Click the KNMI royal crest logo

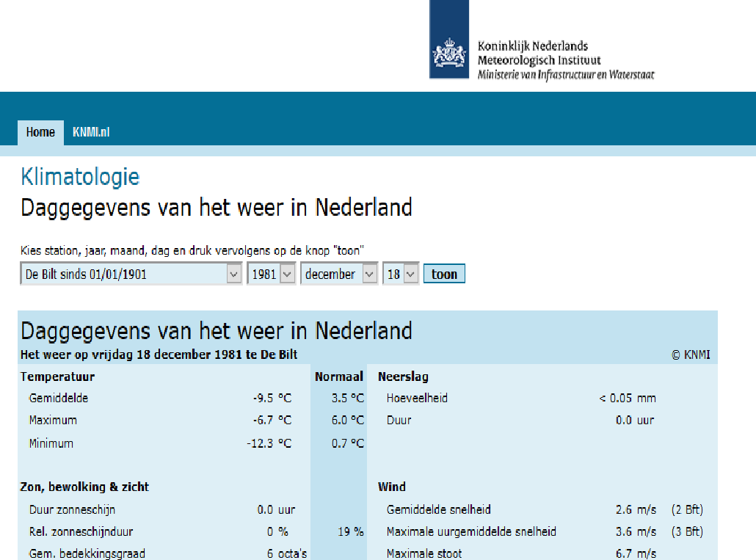click(x=449, y=40)
